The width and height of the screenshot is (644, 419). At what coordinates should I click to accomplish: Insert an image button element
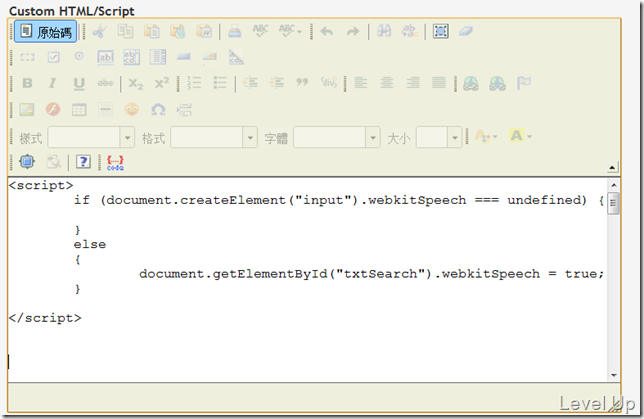click(209, 57)
